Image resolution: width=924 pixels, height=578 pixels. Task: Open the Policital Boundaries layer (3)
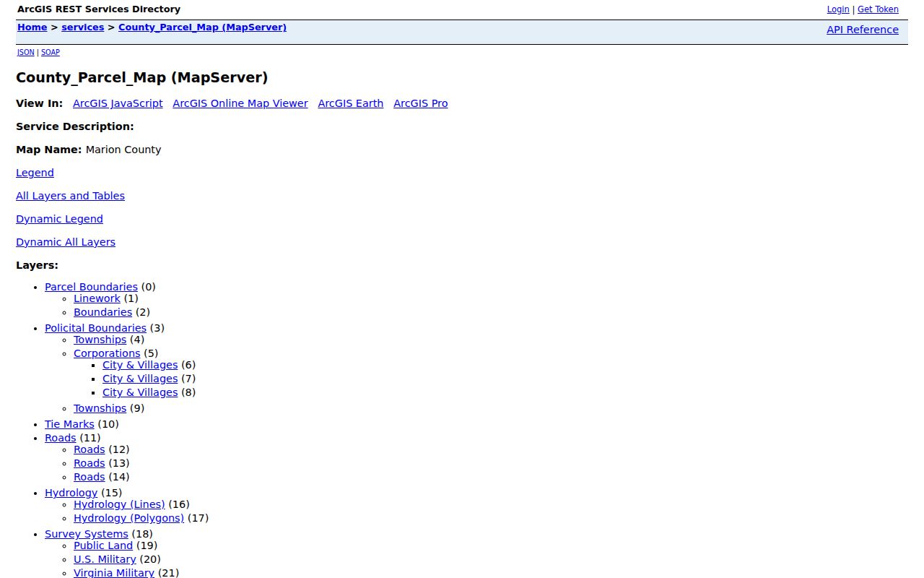click(95, 328)
